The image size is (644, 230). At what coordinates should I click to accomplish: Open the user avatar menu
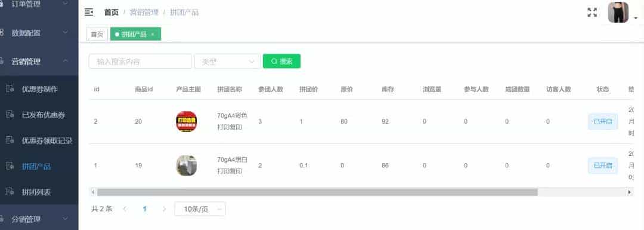tap(618, 13)
